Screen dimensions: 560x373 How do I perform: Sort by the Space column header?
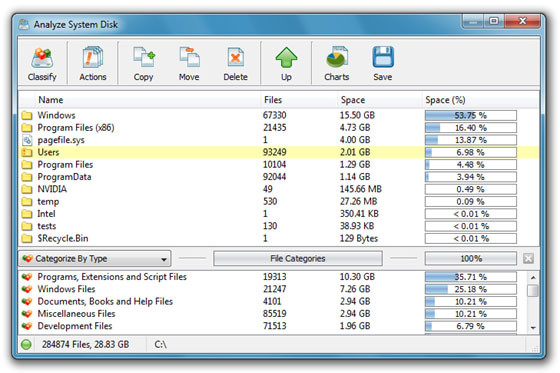[379, 100]
